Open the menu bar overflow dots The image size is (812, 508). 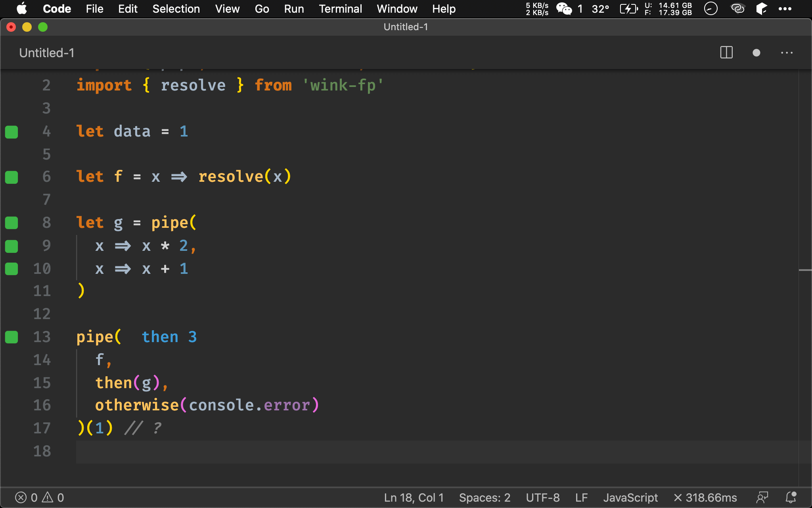785,9
